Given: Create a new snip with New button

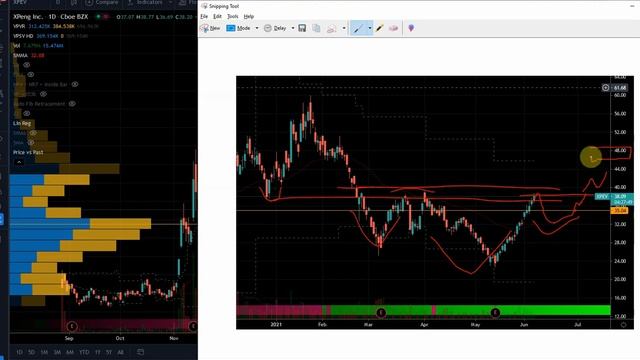Looking at the screenshot, I should click(210, 28).
